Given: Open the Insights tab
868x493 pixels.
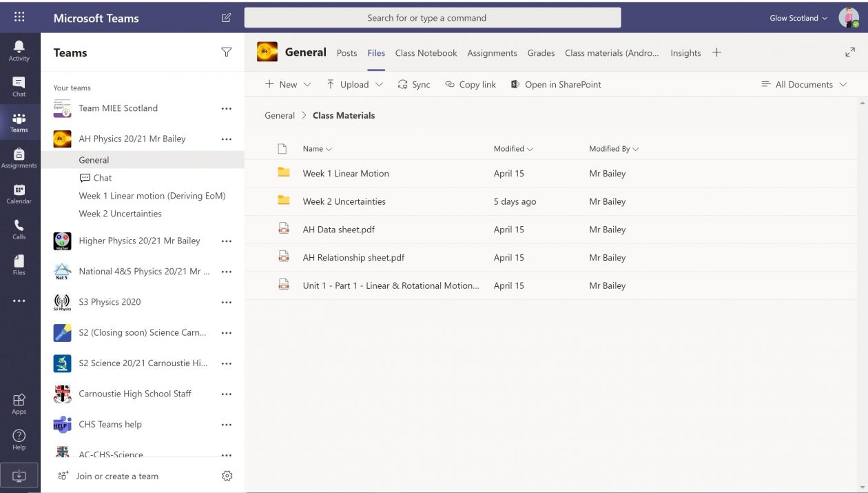Looking at the screenshot, I should [x=685, y=53].
